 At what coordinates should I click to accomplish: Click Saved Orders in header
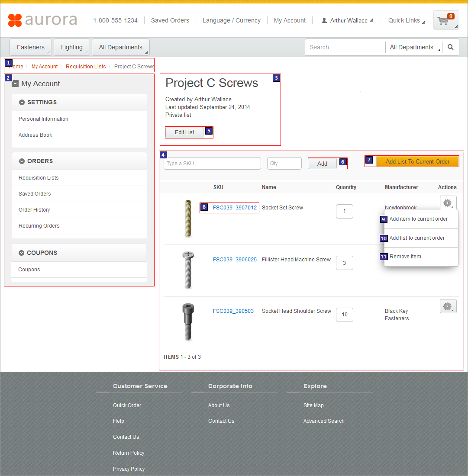tap(170, 20)
